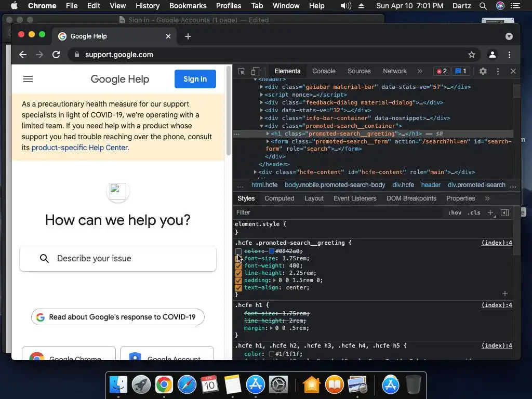Open Chrome's three-dot menu
532x399 pixels.
coord(509,55)
